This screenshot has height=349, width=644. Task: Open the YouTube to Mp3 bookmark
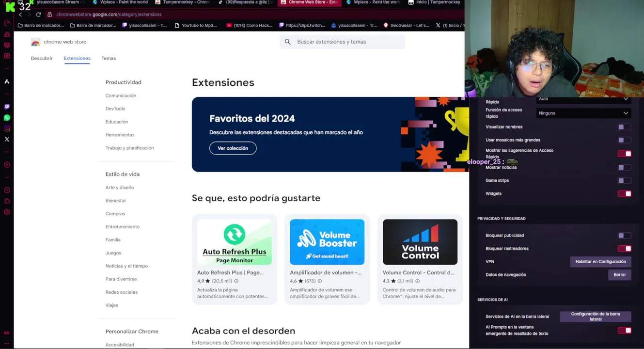(x=196, y=25)
